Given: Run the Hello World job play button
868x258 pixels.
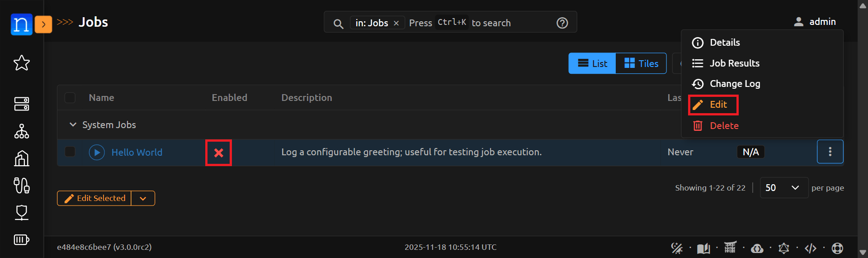Looking at the screenshot, I should point(97,153).
